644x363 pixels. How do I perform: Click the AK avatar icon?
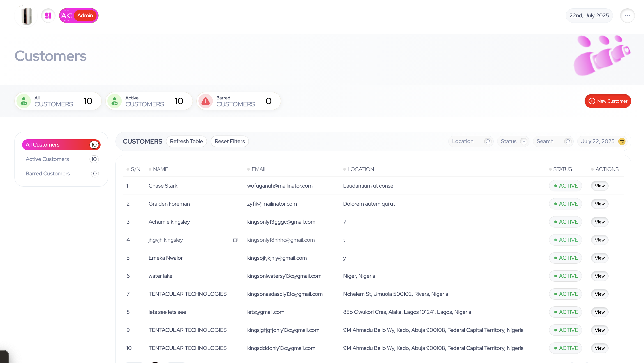[66, 16]
